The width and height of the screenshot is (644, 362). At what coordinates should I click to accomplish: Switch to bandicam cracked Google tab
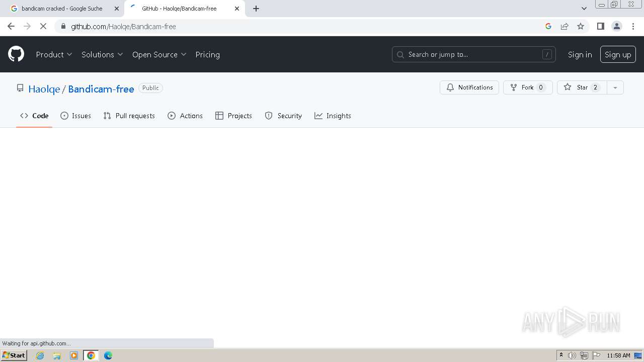pyautogui.click(x=62, y=9)
